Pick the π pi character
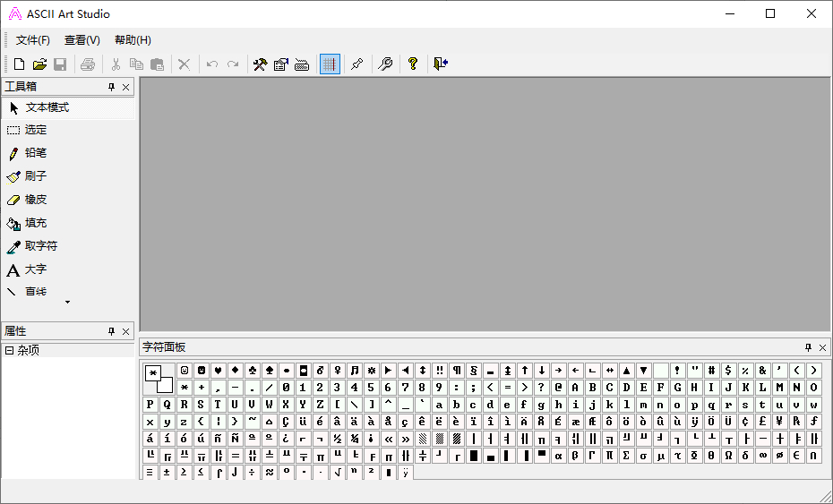Image resolution: width=833 pixels, height=504 pixels. click(609, 455)
